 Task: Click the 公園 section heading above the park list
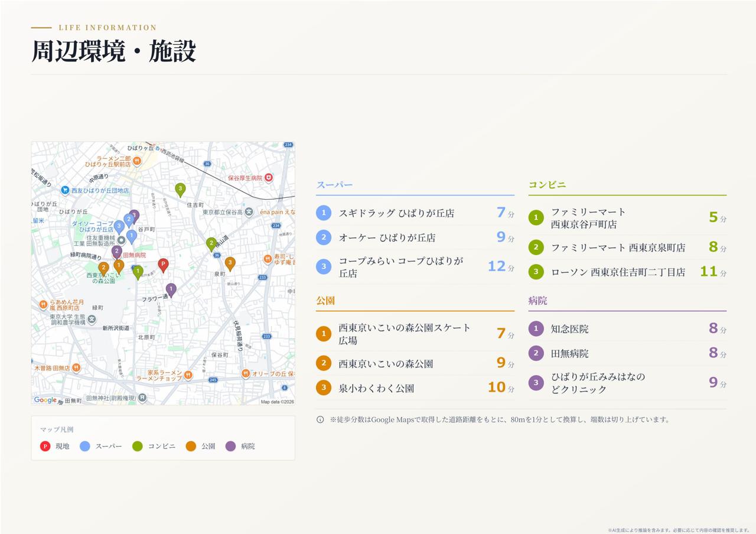click(x=325, y=301)
